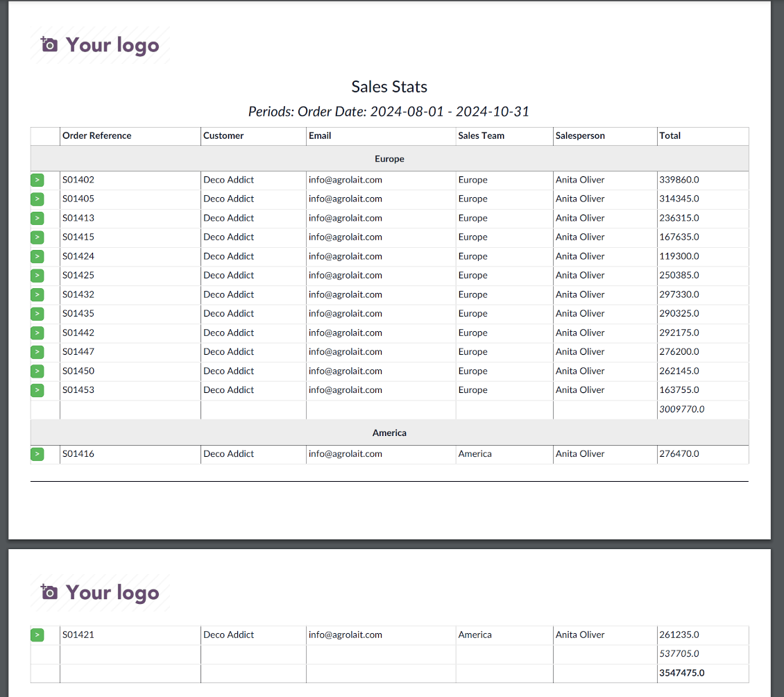The width and height of the screenshot is (784, 697).
Task: Click green arrow beside order S01413
Action: click(x=37, y=218)
